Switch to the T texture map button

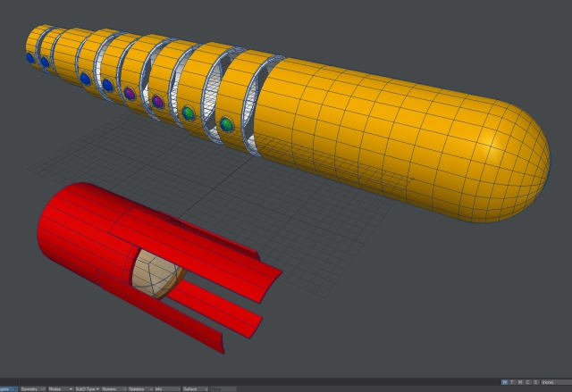(x=513, y=382)
